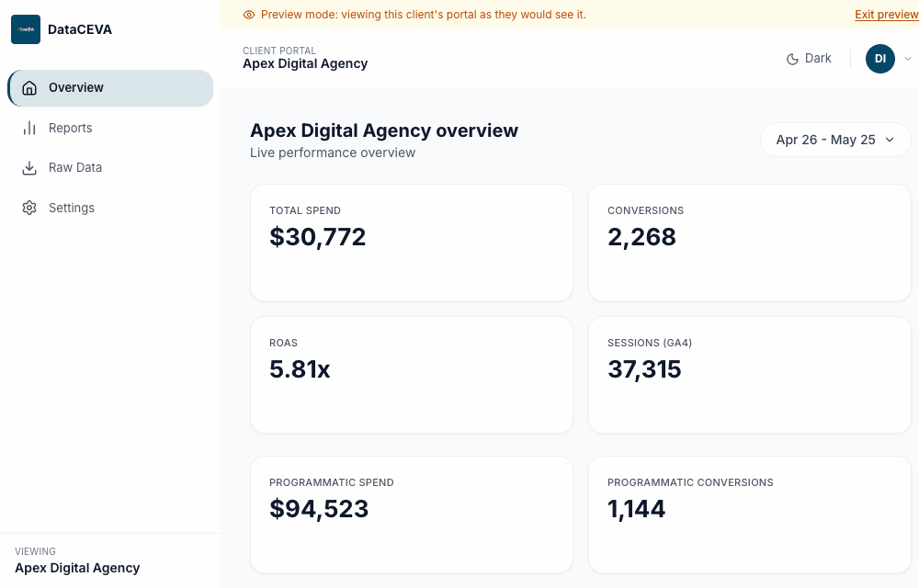Click the moon icon for dark mode
The image size is (919, 588).
pos(792,59)
